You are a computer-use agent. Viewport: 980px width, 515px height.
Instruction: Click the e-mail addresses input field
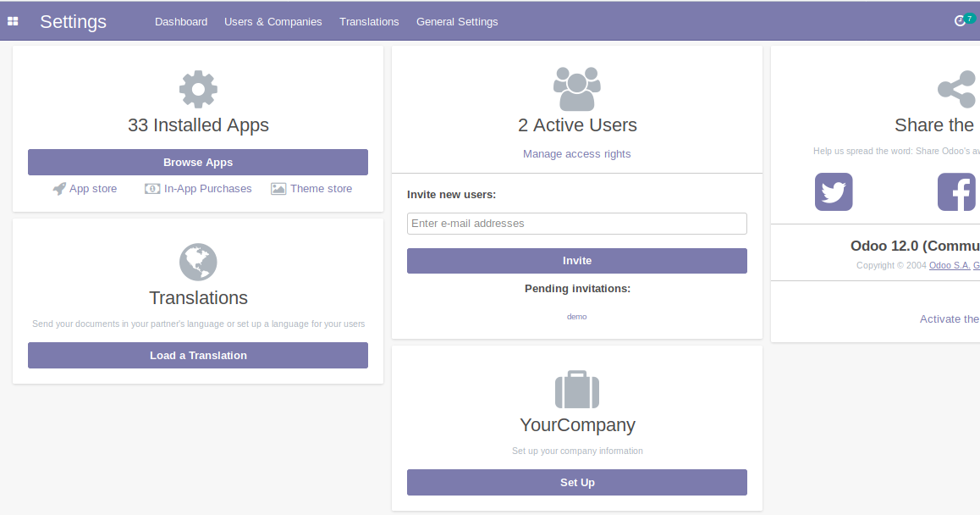(x=577, y=223)
